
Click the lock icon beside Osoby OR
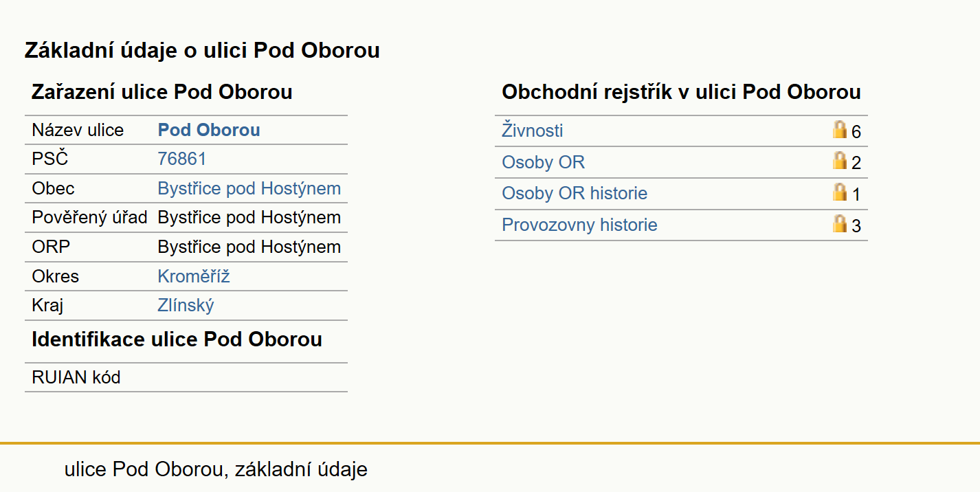point(839,161)
